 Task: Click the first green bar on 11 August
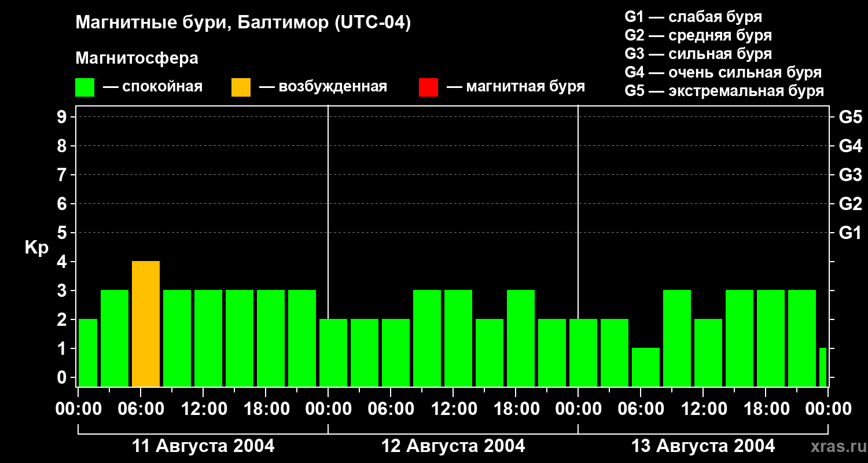pyautogui.click(x=88, y=352)
